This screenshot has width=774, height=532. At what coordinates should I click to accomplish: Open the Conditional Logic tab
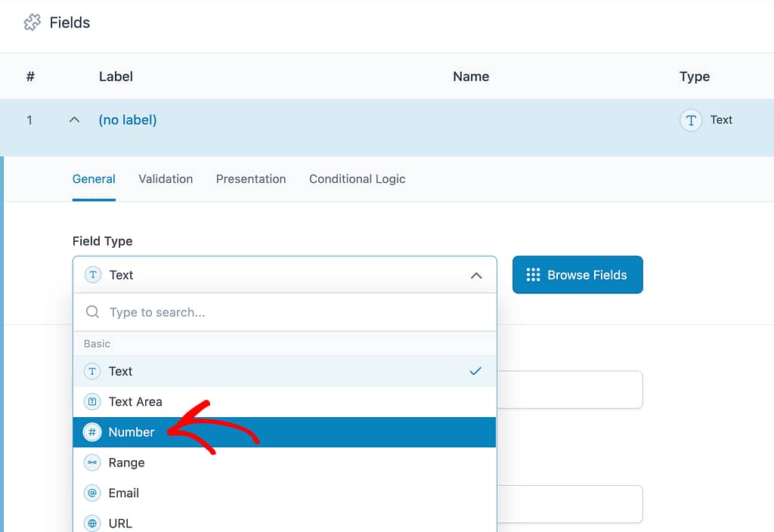pyautogui.click(x=358, y=179)
